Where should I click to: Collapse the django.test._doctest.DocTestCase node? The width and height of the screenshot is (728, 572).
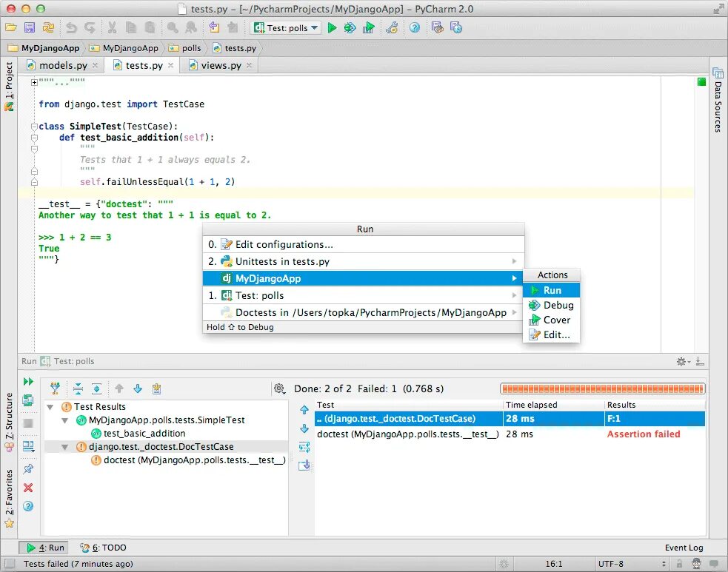[x=65, y=447]
